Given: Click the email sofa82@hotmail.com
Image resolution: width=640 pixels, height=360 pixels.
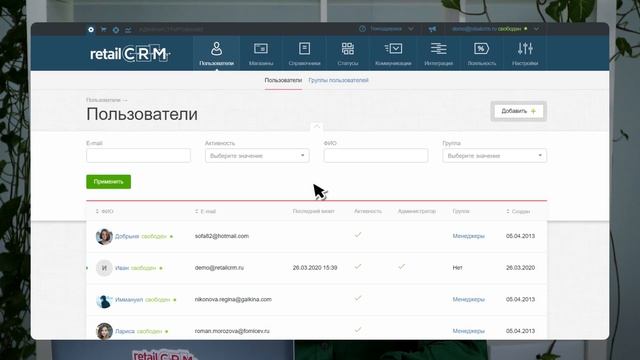Looking at the screenshot, I should click(x=222, y=236).
